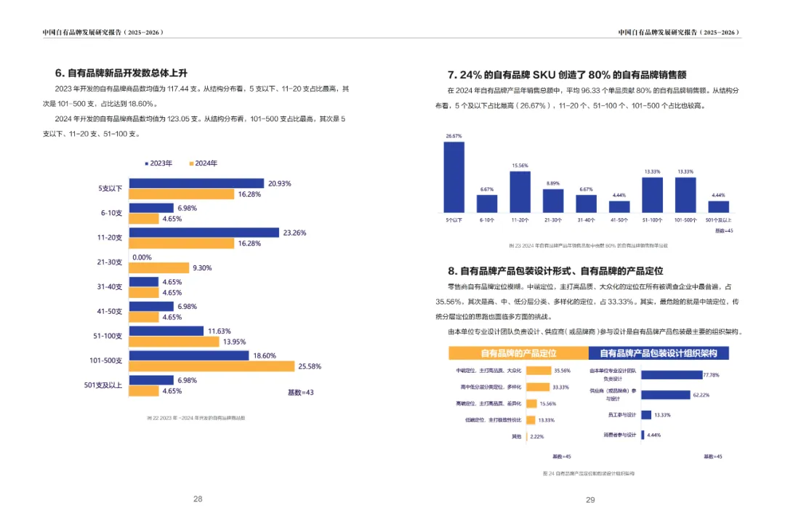Click the "21-30支" category label
Viewport: 785px width, 532px height.
point(110,262)
